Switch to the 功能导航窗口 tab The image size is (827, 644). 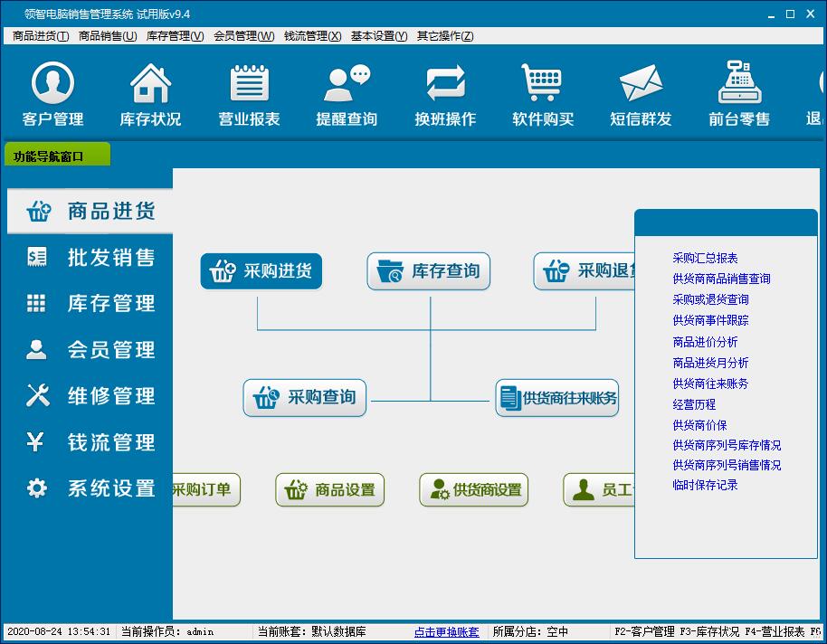tap(57, 155)
